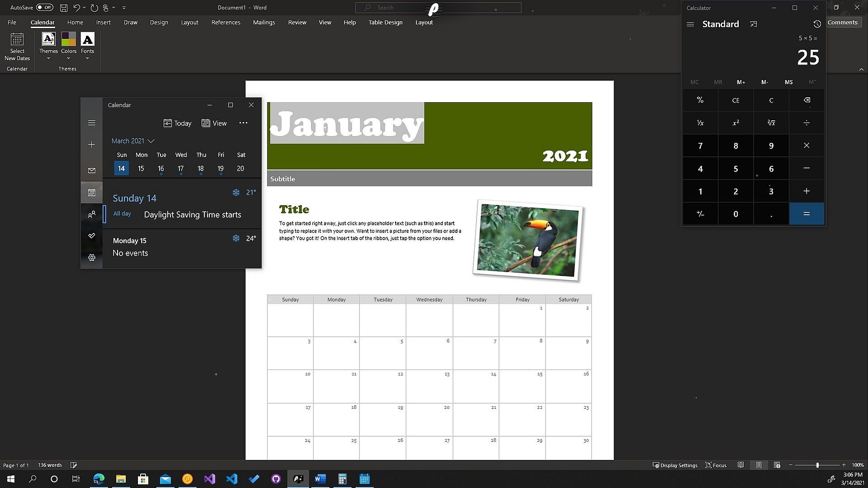This screenshot has height=488, width=868.
Task: Switch to Focus mode in status bar
Action: click(x=716, y=465)
